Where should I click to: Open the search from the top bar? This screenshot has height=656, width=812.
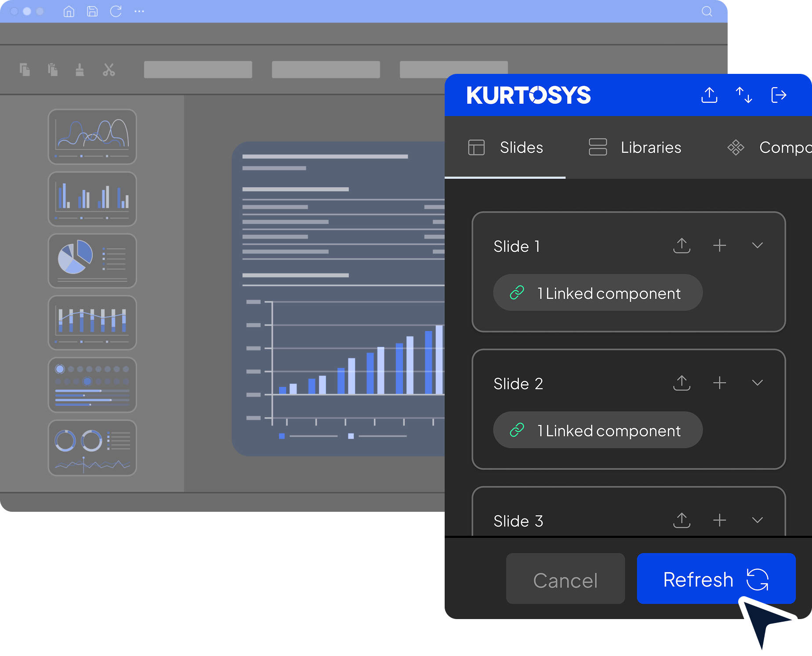pos(707,11)
